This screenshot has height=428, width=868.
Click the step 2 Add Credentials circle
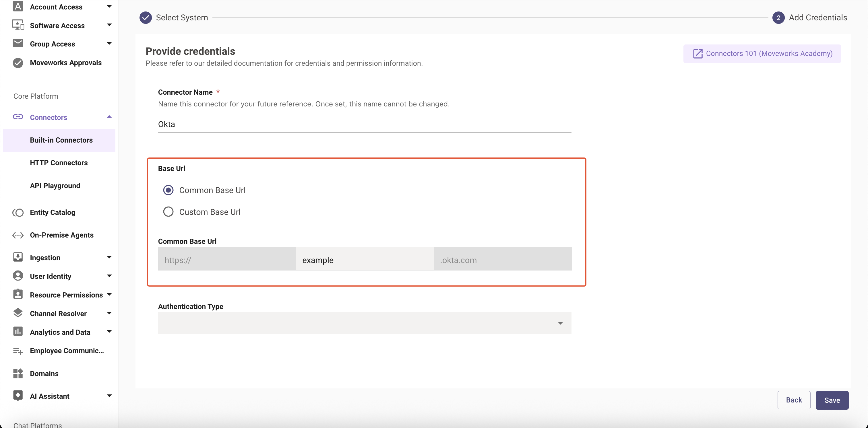pos(778,17)
